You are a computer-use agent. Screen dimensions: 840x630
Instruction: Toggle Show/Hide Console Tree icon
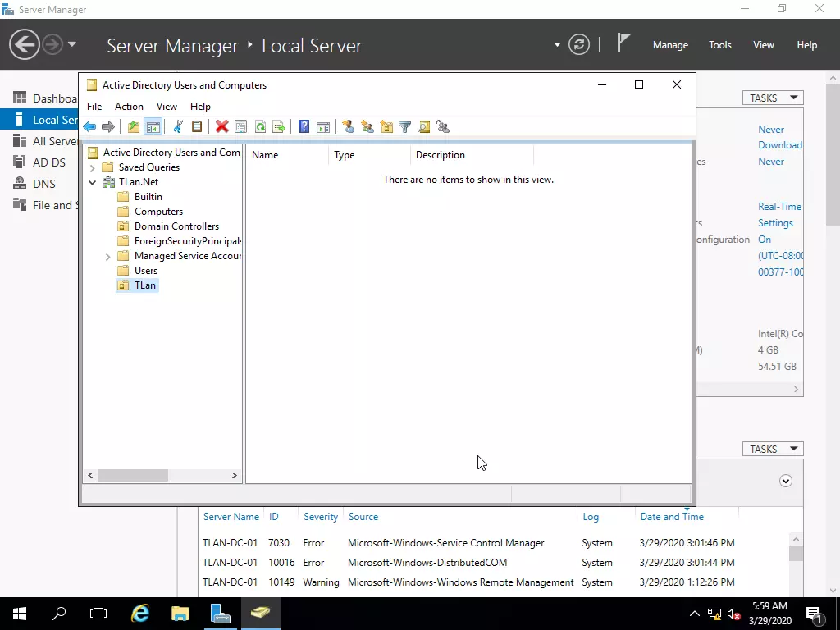point(153,127)
